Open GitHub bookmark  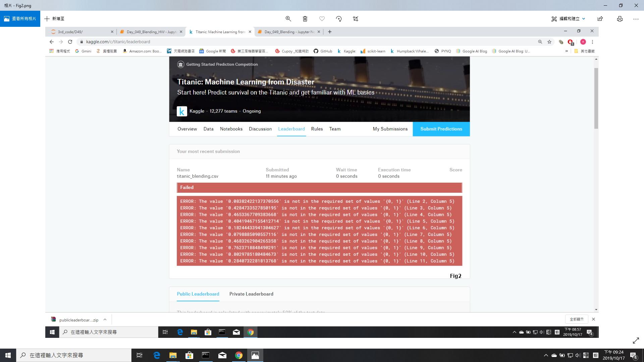pos(323,51)
